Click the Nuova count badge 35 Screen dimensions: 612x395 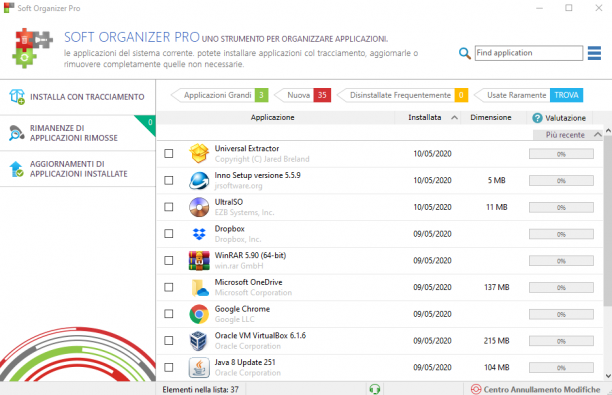pos(322,95)
